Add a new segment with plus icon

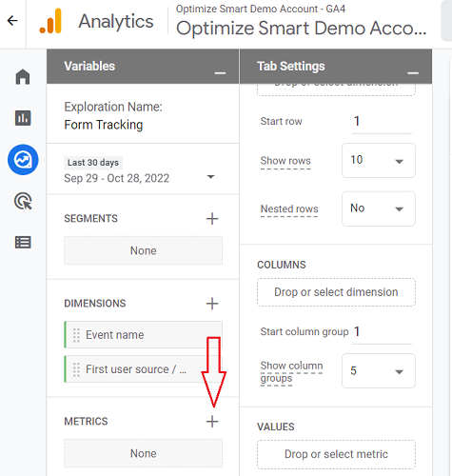pos(212,219)
